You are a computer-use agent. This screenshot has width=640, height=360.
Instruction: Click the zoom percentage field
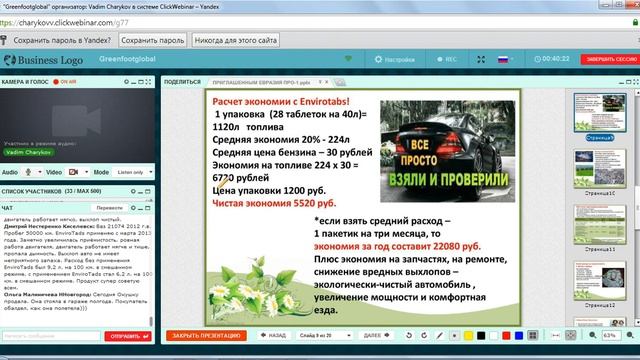point(611,336)
